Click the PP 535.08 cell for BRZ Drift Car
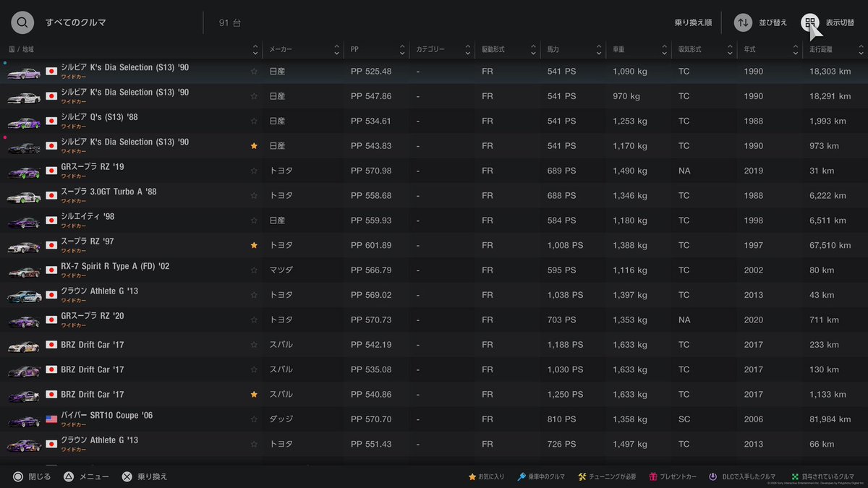This screenshot has width=868, height=488. (371, 370)
